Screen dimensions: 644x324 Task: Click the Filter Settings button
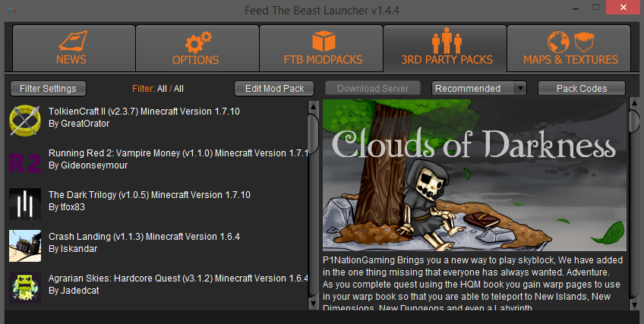[x=48, y=89]
